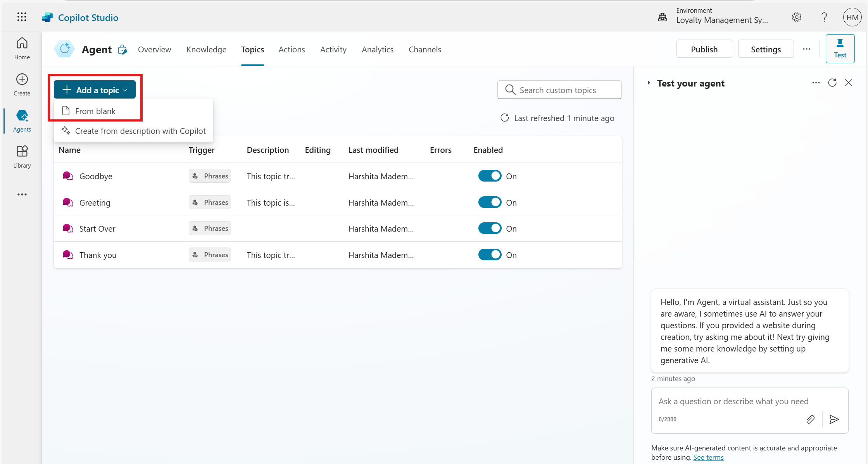Open more options next to Settings button
868x464 pixels.
coord(807,49)
